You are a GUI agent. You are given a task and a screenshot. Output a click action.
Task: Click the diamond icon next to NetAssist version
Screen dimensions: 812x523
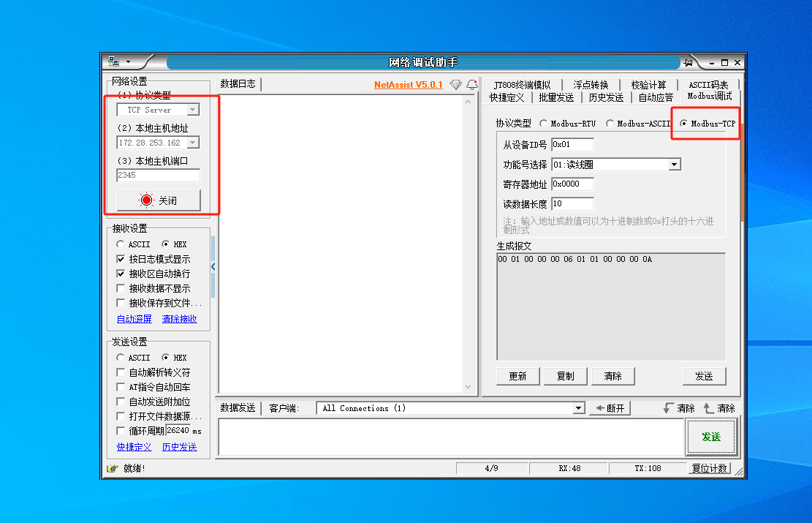[456, 85]
